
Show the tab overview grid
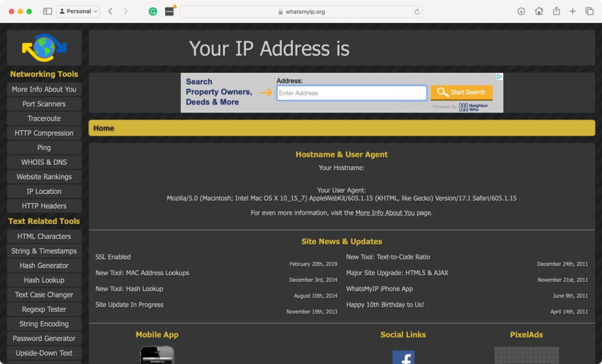tap(589, 11)
